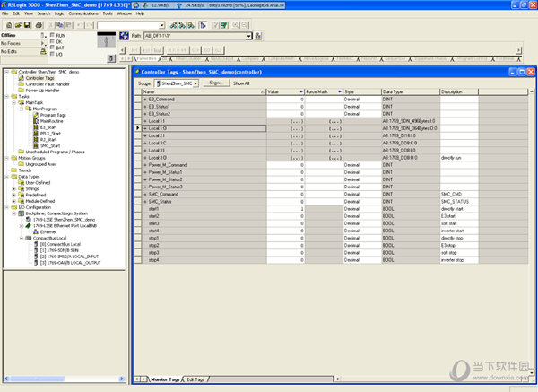Expand the SMC_Status tag row
This screenshot has height=392, width=538.
[x=145, y=202]
